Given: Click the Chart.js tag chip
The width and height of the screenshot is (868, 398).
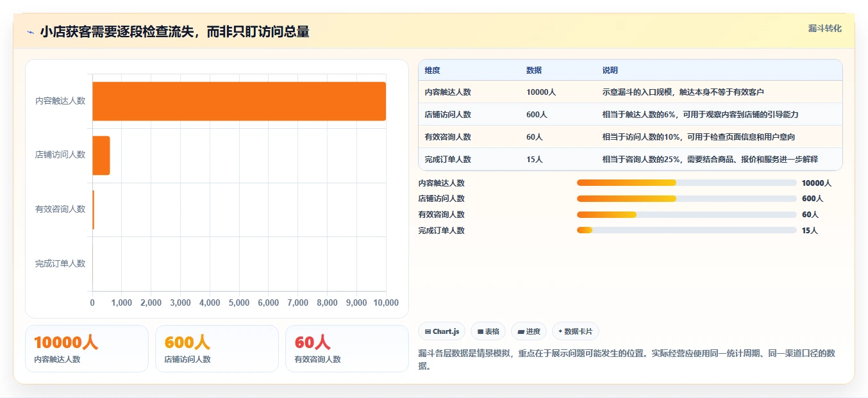Looking at the screenshot, I should coord(442,331).
